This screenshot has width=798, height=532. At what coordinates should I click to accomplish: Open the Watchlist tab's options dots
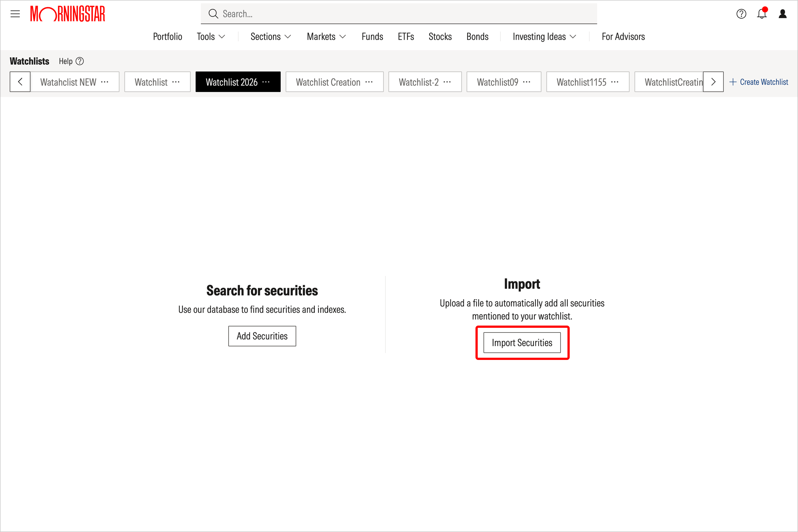click(176, 82)
